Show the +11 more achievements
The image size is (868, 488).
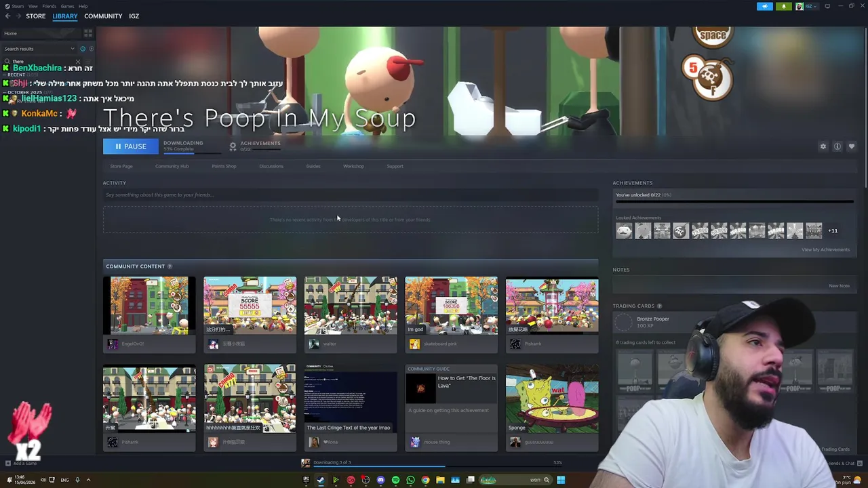[833, 231]
